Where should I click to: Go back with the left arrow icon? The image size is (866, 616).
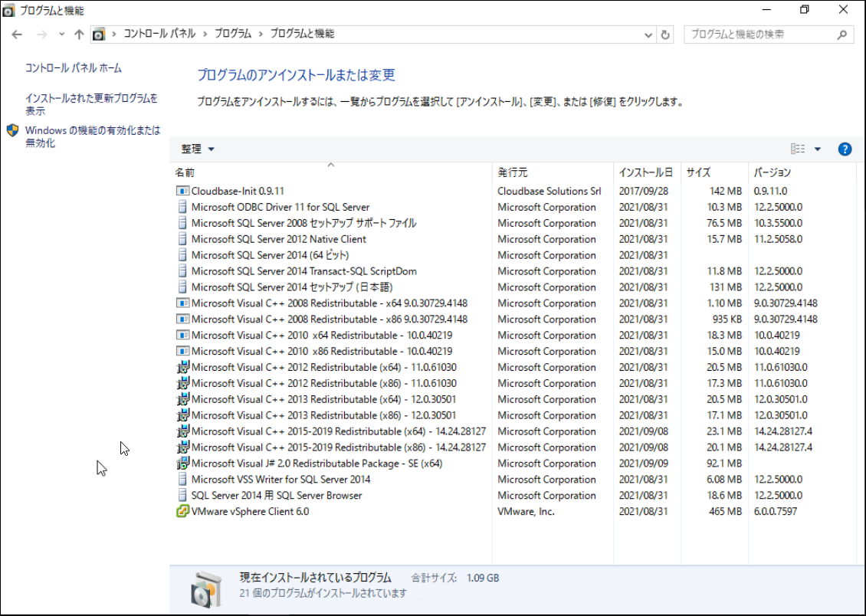[x=17, y=34]
